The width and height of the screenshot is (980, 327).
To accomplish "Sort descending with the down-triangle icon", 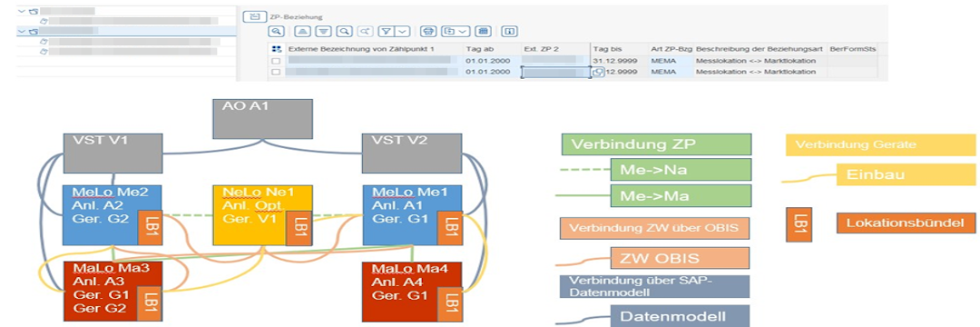I will (323, 31).
